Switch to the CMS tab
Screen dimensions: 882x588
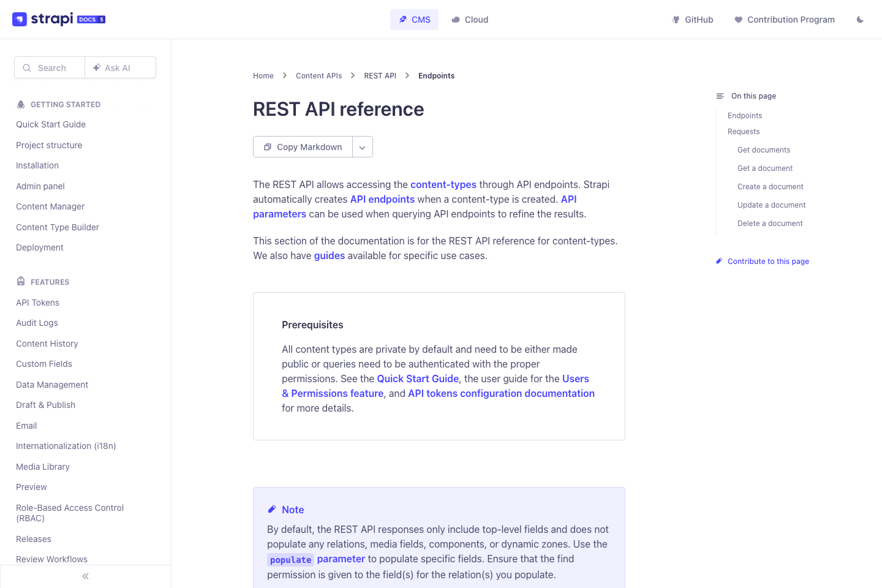coord(414,19)
